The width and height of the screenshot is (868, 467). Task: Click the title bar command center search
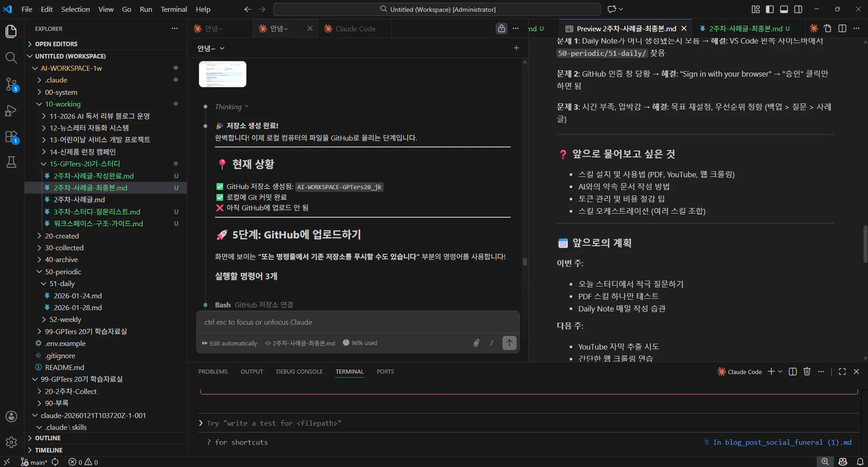[x=437, y=9]
